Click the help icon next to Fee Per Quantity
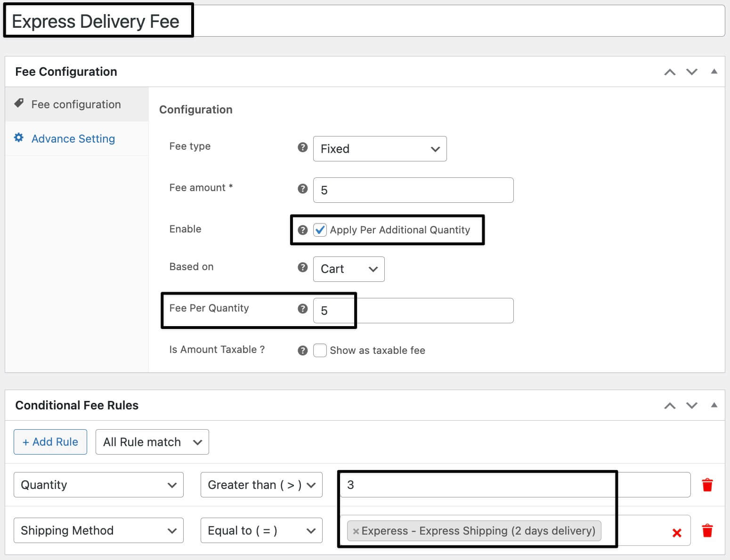This screenshot has height=560, width=730. [301, 309]
